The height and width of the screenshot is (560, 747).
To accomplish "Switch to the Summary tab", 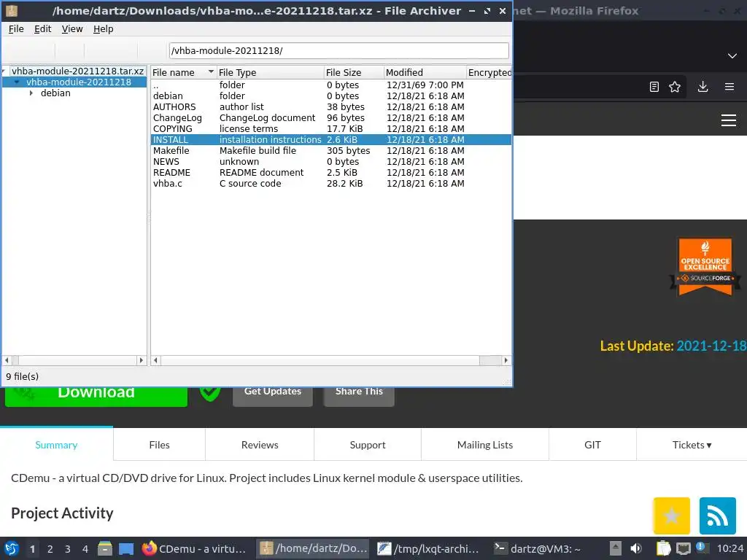I will (56, 445).
